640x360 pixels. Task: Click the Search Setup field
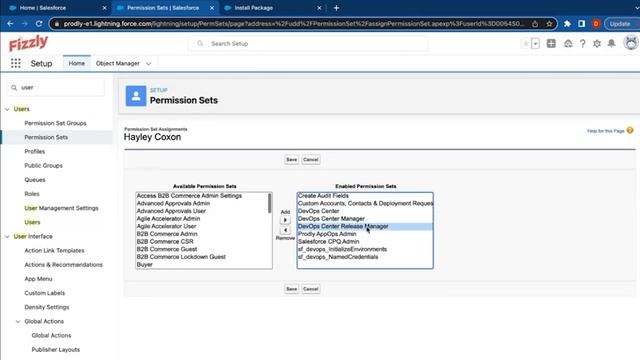tap(308, 43)
